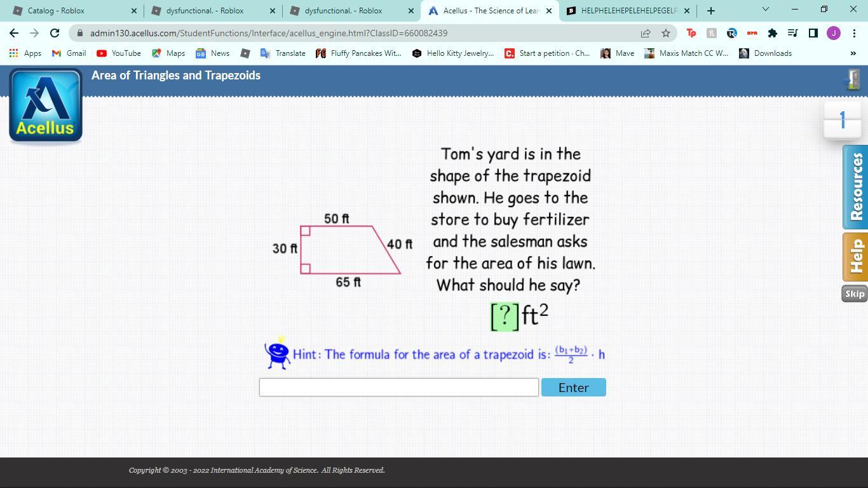Open the Gmail bookmark
Viewport: 868px width, 488px height.
(69, 53)
